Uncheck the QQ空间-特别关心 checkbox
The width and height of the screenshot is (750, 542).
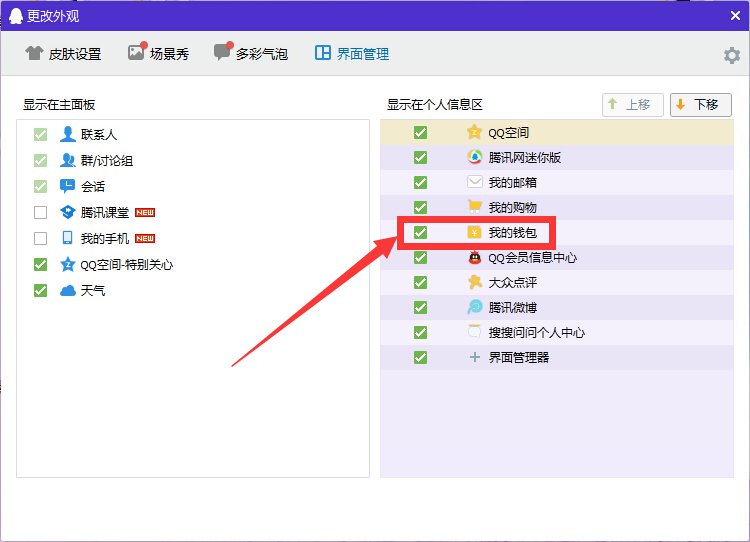[41, 264]
